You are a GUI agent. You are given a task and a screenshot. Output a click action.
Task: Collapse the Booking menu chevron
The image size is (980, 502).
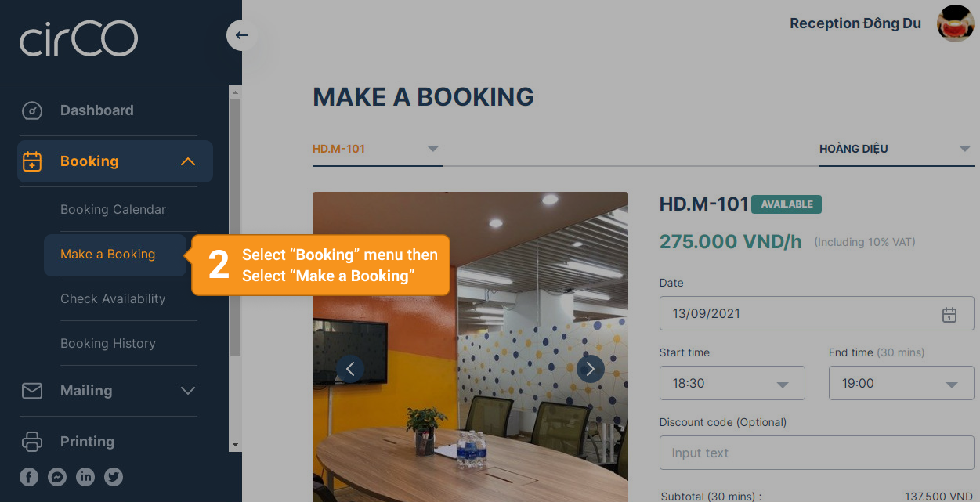pyautogui.click(x=187, y=161)
